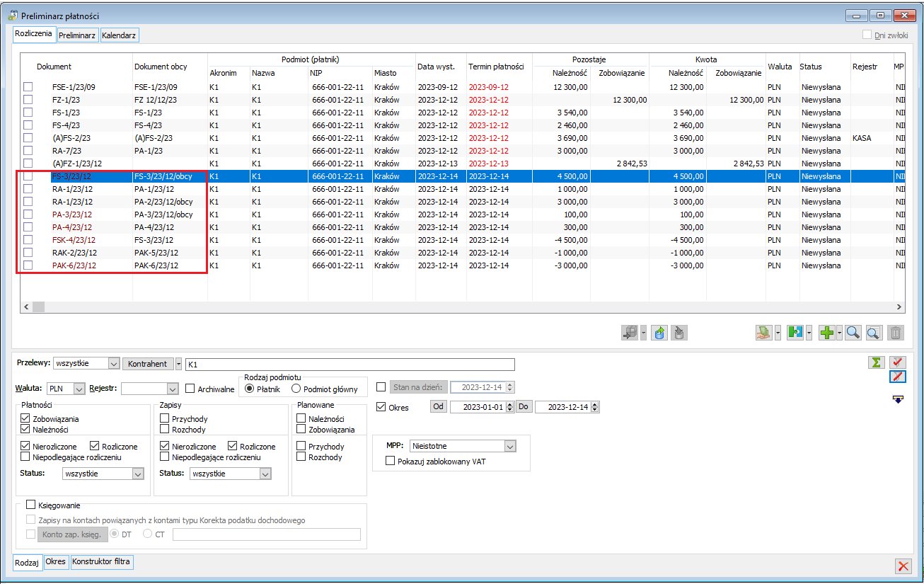The image size is (924, 584).
Task: Toggle the Dni zwłoki checkbox
Action: coord(867,35)
